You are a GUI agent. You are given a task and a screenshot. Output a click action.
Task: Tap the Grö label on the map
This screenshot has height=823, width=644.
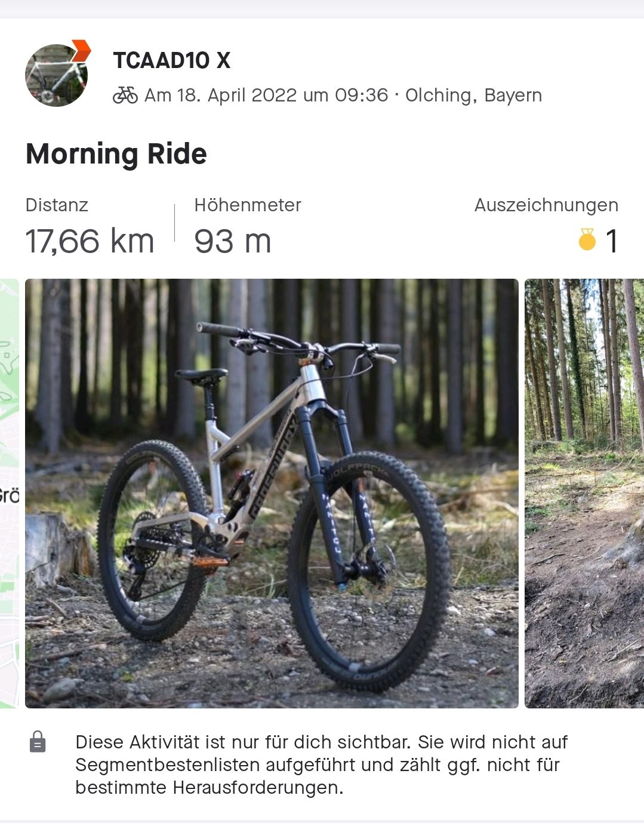[9, 495]
